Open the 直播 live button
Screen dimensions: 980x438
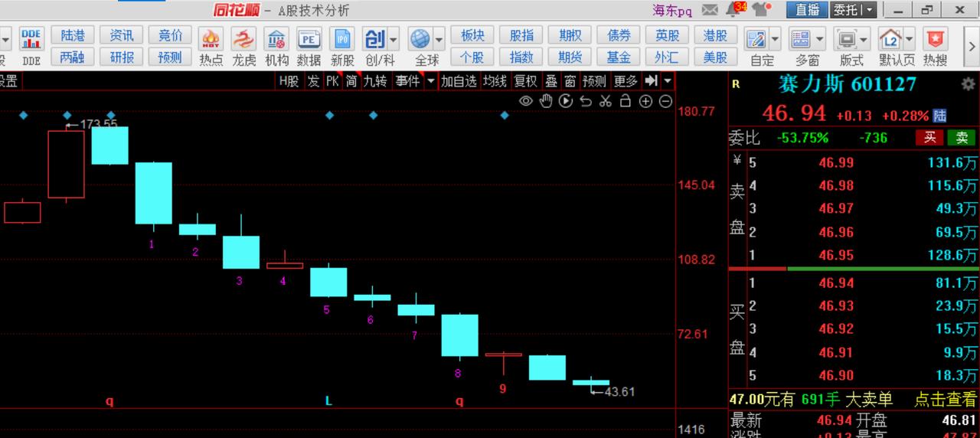(x=807, y=10)
